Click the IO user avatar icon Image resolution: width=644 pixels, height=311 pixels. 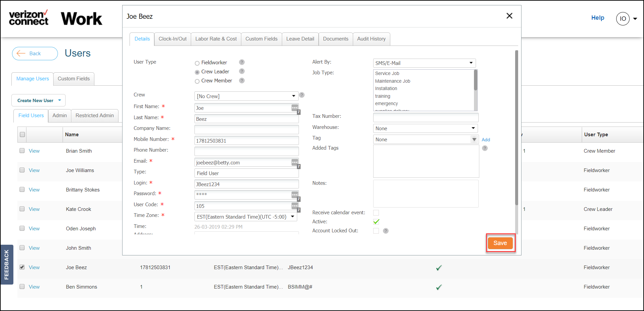[x=623, y=19]
